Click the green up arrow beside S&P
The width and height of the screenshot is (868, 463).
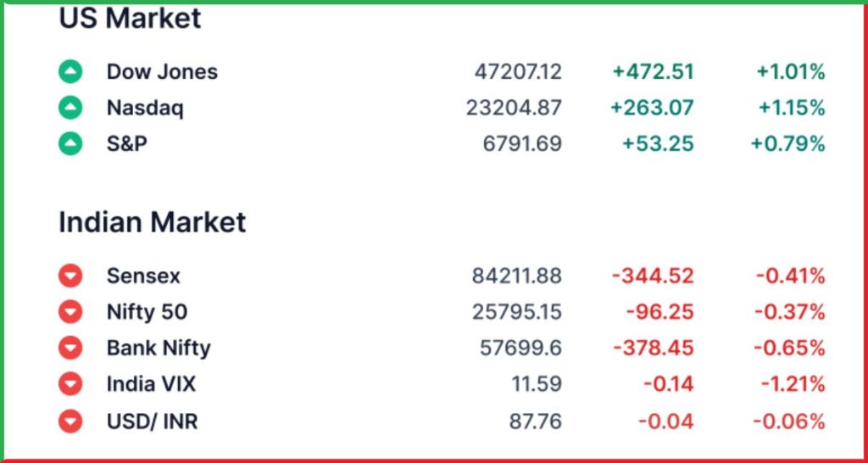point(70,144)
